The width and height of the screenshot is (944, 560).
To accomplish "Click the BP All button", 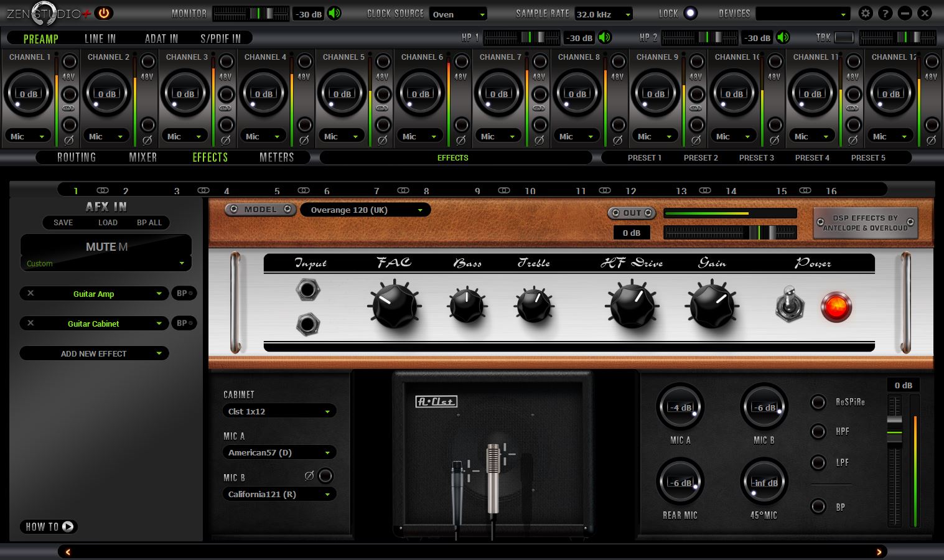I will point(149,222).
